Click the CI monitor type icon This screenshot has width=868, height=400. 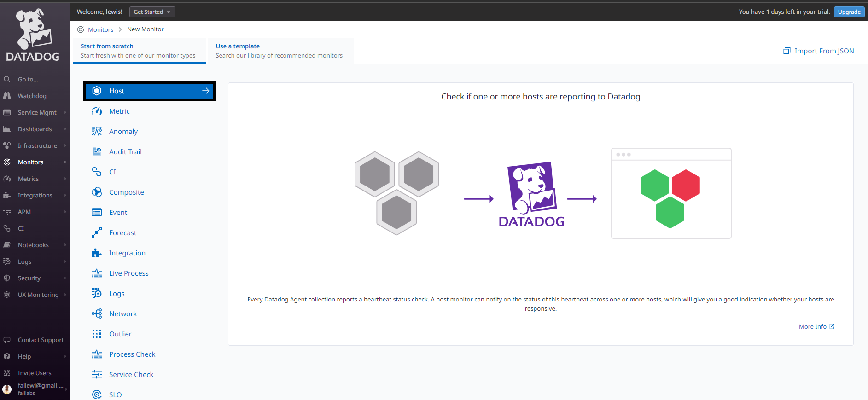tap(97, 172)
